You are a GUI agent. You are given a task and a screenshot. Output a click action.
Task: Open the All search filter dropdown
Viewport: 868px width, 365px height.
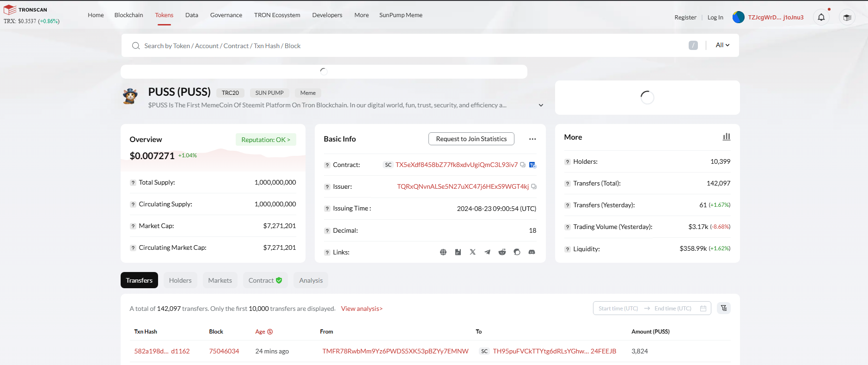coord(722,45)
